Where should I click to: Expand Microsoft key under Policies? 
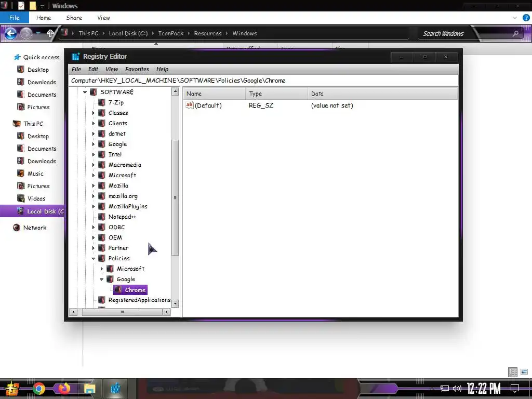[x=101, y=269]
